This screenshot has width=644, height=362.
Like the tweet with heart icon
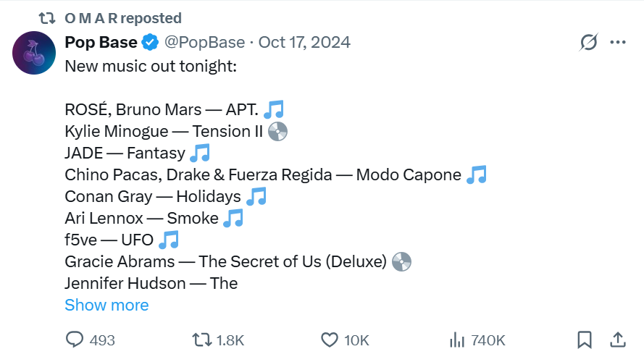pos(330,340)
